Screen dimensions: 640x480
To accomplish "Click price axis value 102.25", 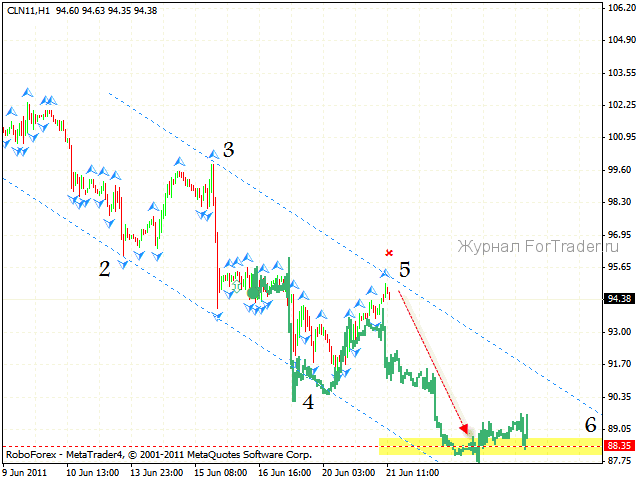I will (622, 105).
